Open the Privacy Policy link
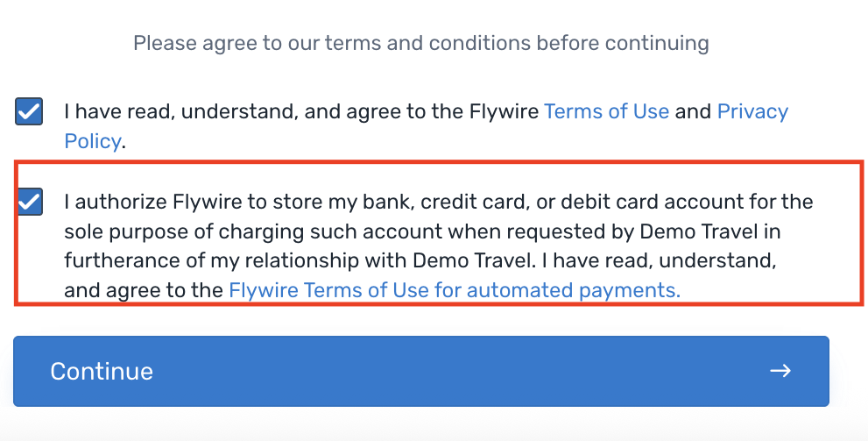Image resolution: width=868 pixels, height=441 pixels. coord(752,111)
